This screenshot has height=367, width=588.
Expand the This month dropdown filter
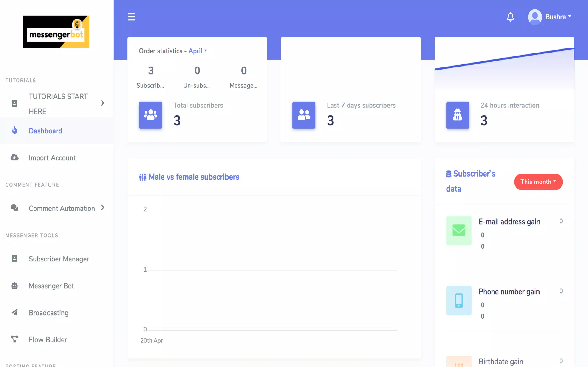[x=538, y=182]
